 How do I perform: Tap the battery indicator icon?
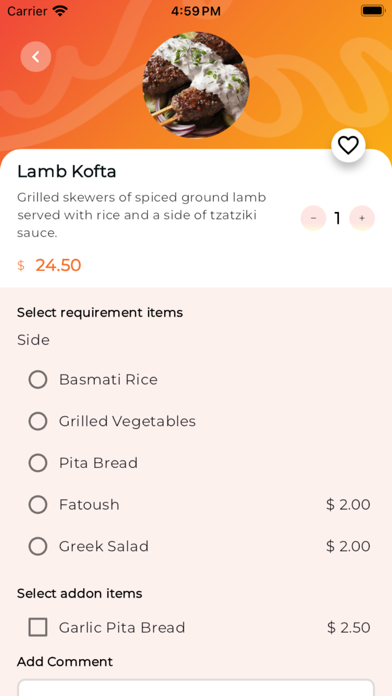(x=372, y=11)
